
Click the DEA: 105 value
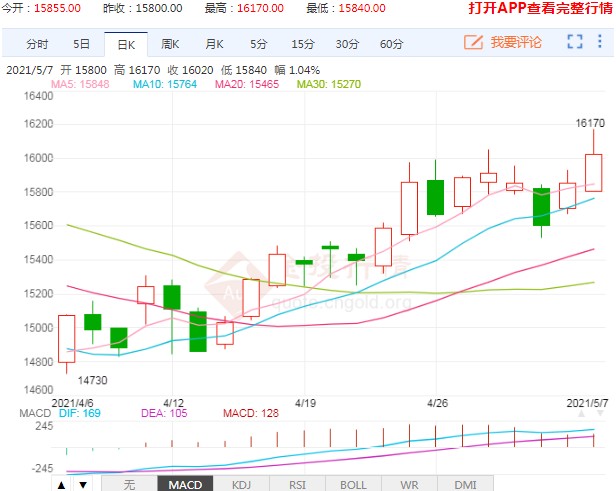[x=164, y=413]
